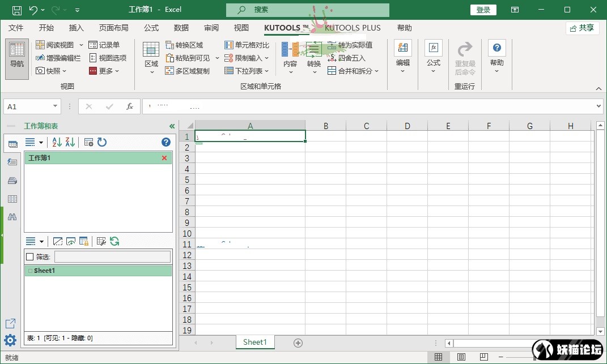Open the KUTOOLS PLUS tab
Image resolution: width=607 pixels, height=364 pixels.
[353, 28]
